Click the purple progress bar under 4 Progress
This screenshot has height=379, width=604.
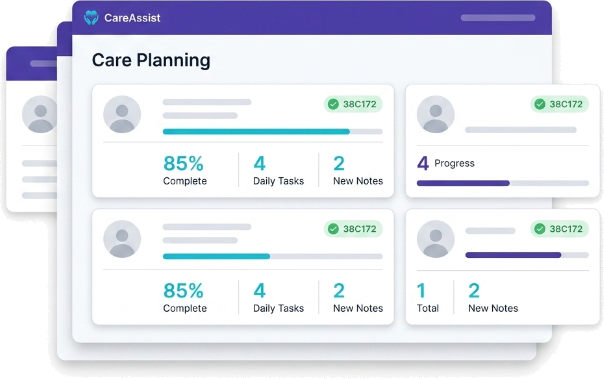click(503, 183)
